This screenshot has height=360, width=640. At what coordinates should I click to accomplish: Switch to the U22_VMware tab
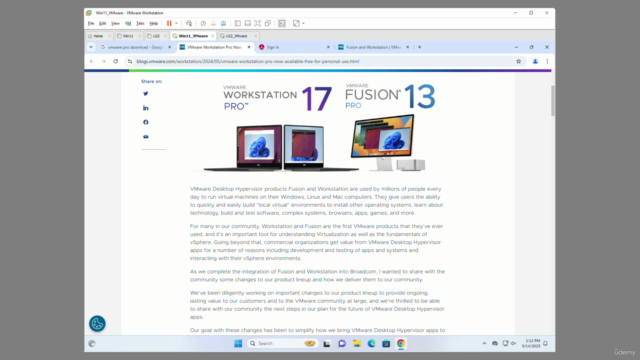(x=236, y=36)
